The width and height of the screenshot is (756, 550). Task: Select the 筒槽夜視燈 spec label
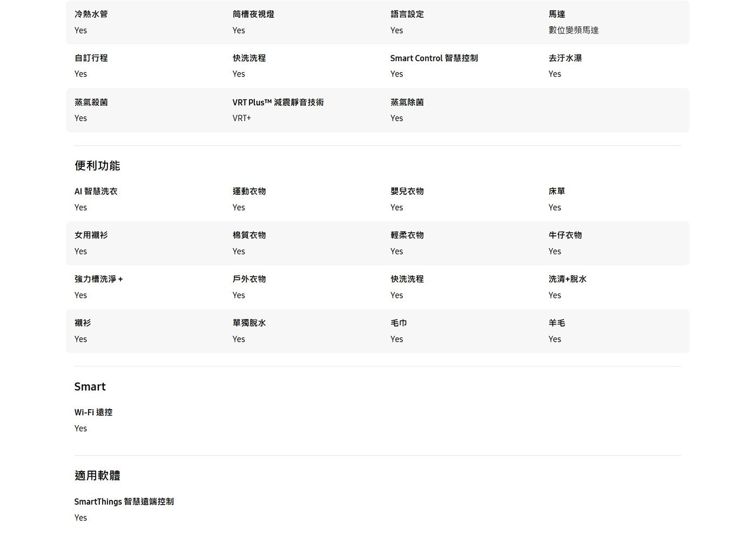tap(253, 14)
